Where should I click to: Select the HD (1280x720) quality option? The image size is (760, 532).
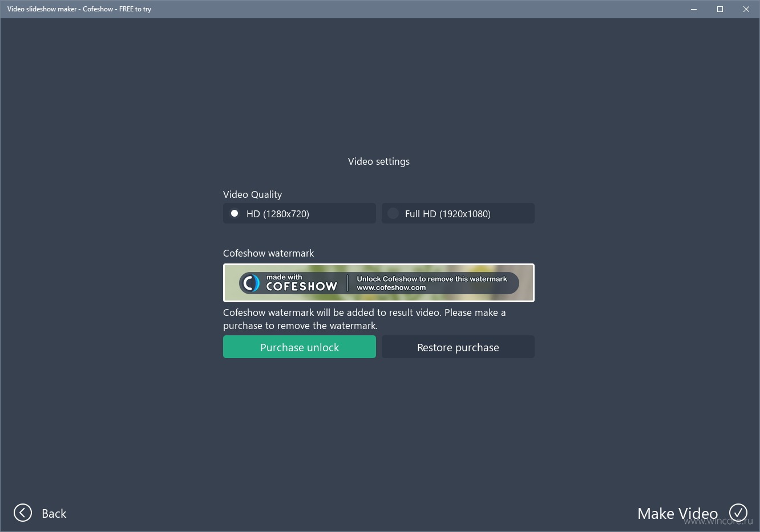click(299, 213)
